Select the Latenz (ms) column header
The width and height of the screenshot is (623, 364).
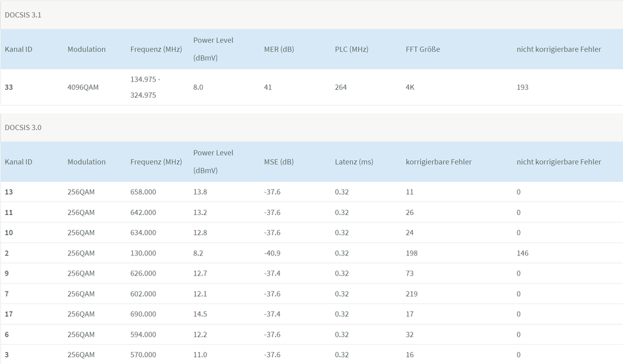coord(354,162)
